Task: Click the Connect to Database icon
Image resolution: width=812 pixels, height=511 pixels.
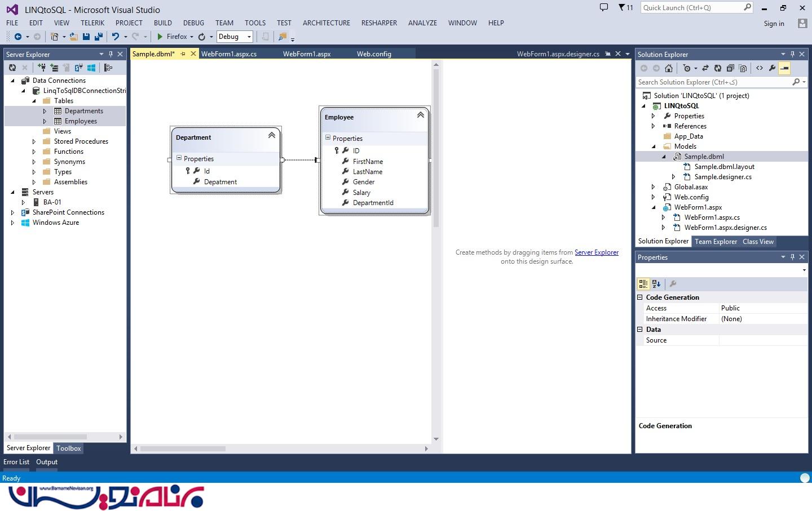Action: coord(42,68)
